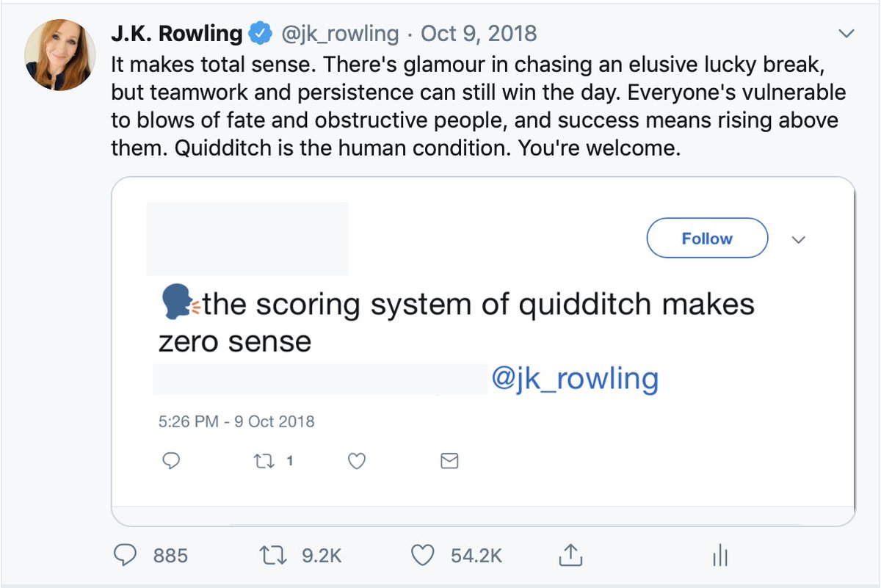Reply to J.K. Rowling's tweet
This screenshot has width=881, height=588.
coord(126,556)
